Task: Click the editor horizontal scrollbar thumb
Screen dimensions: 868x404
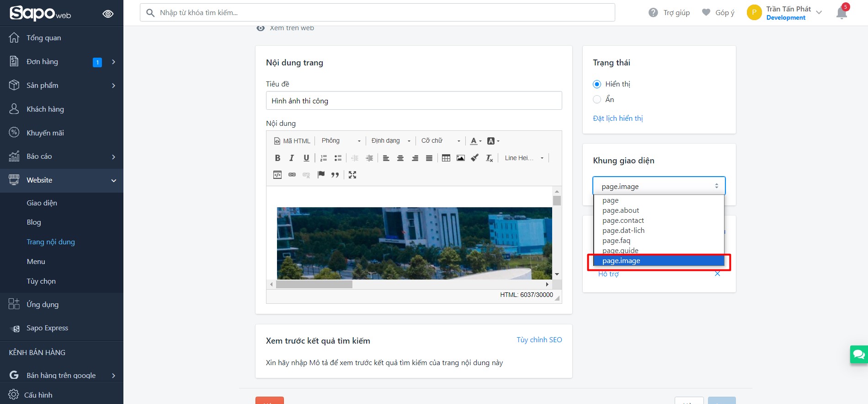Action: point(314,285)
